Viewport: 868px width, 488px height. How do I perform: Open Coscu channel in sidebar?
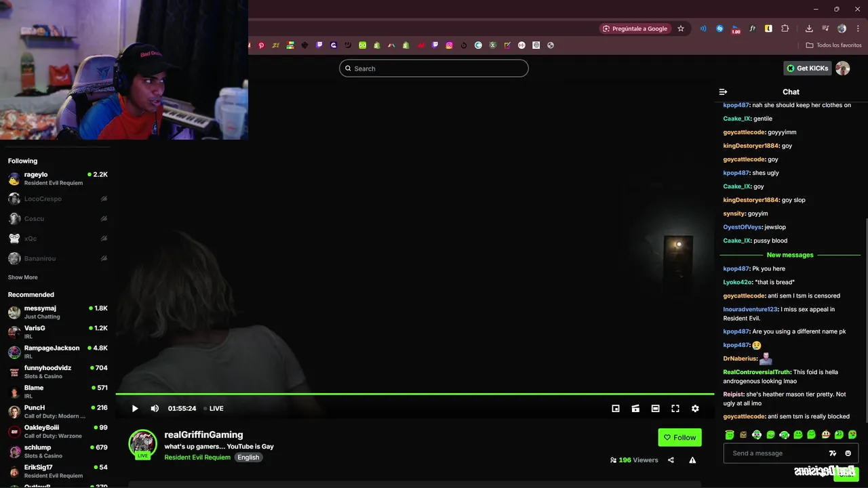(x=58, y=218)
